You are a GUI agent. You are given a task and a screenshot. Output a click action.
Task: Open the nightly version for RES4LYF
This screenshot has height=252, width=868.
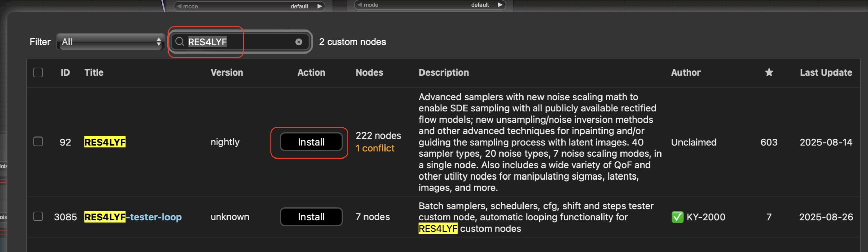coord(225,142)
